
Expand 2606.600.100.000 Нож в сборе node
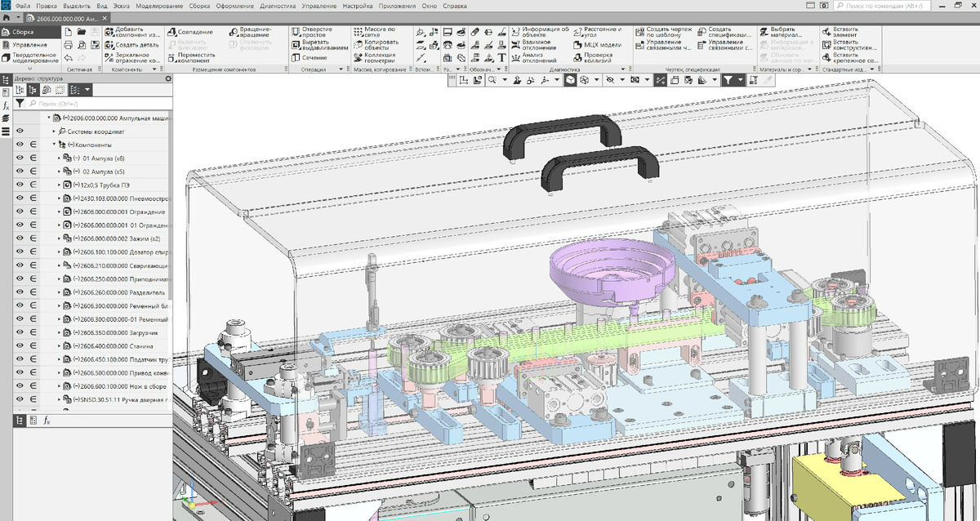(60, 385)
